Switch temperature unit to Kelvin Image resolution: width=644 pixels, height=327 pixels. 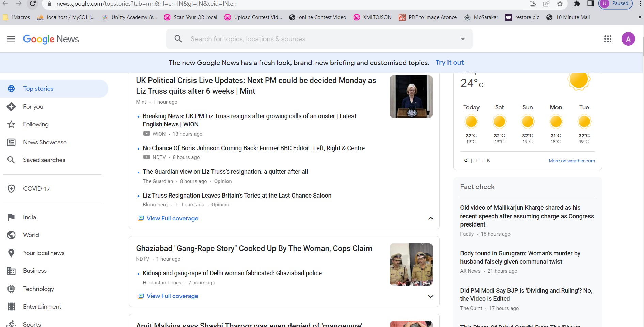[x=488, y=160]
